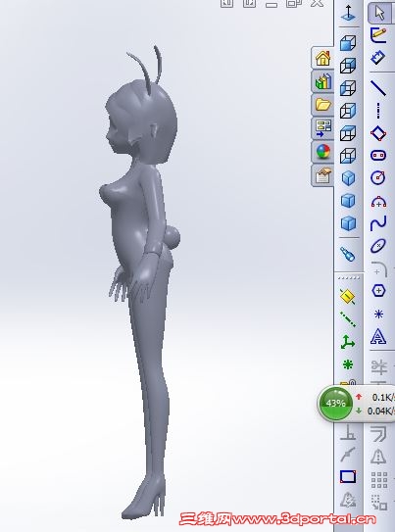Viewport: 395px width, 532px height.
Task: Select the Spline sketch tool
Action: tap(378, 223)
